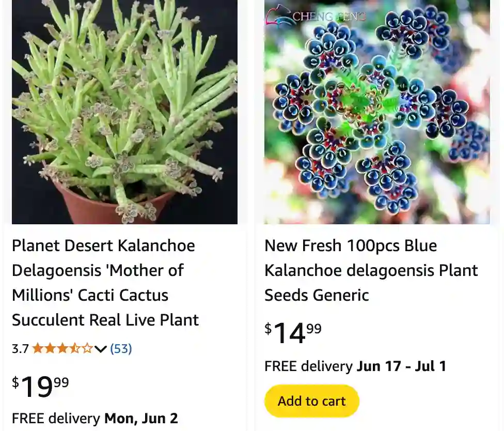Click the second star in the rating
Image resolution: width=504 pixels, height=431 pixels.
(x=49, y=348)
